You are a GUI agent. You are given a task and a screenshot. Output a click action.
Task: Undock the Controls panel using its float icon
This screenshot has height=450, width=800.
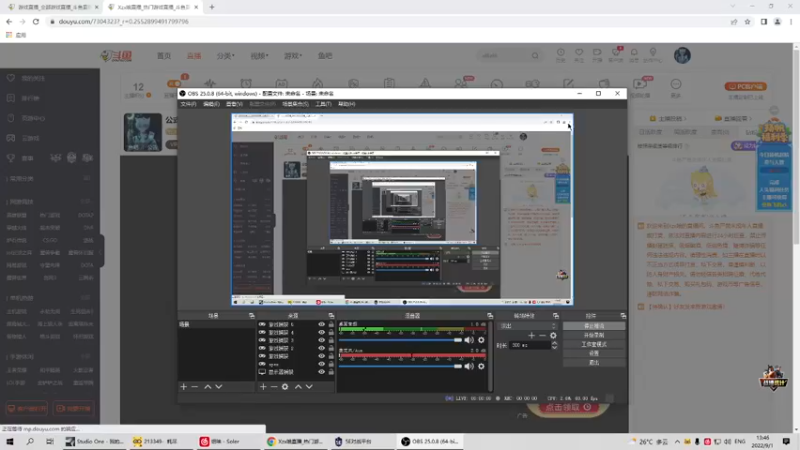[x=623, y=316]
